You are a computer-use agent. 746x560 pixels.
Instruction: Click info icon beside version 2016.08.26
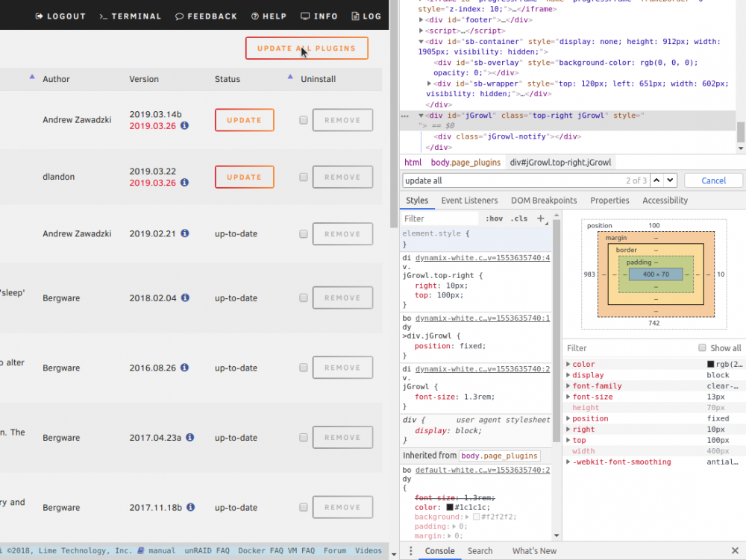[184, 368]
